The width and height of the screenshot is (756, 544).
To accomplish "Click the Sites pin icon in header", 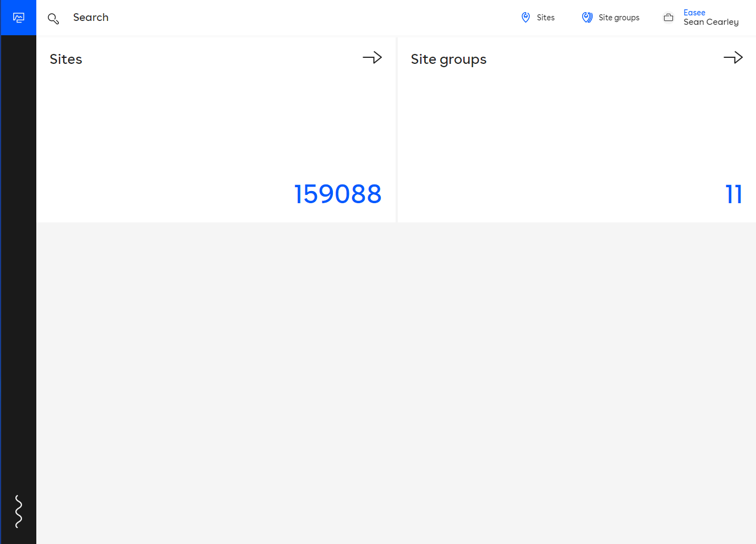I will pyautogui.click(x=525, y=18).
